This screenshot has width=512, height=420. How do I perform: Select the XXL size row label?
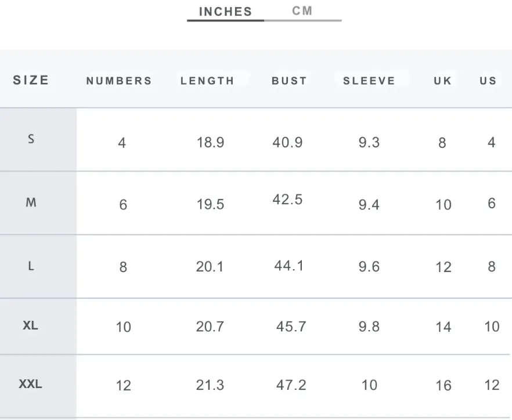(30, 384)
